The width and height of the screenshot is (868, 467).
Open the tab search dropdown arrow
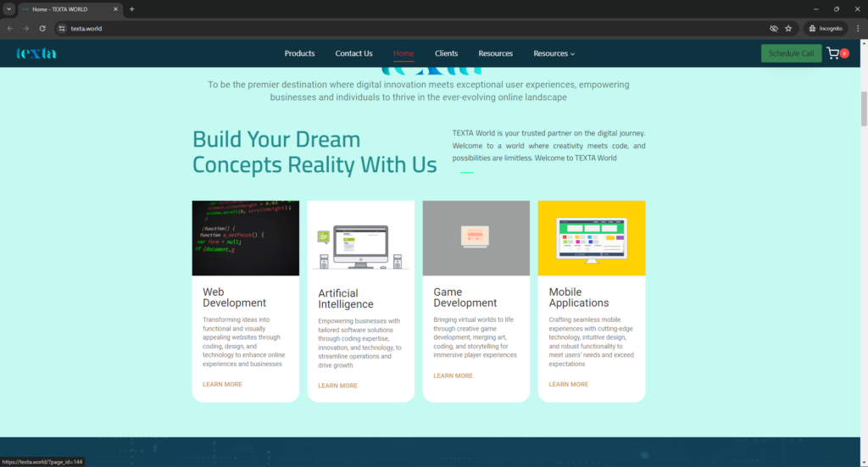click(x=8, y=8)
